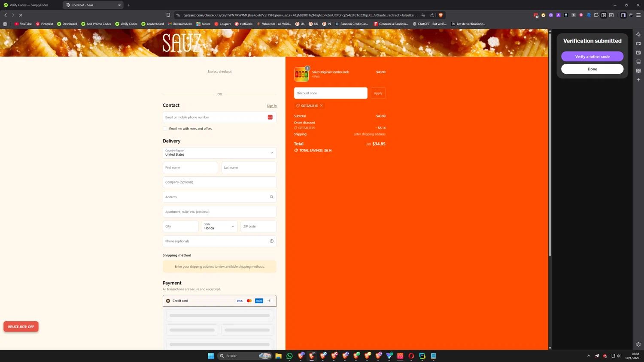644x362 pixels.
Task: Click the Done button
Action: [x=592, y=69]
